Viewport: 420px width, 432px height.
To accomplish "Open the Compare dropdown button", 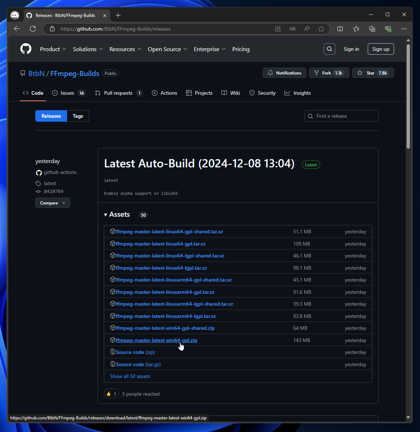I will click(x=52, y=203).
